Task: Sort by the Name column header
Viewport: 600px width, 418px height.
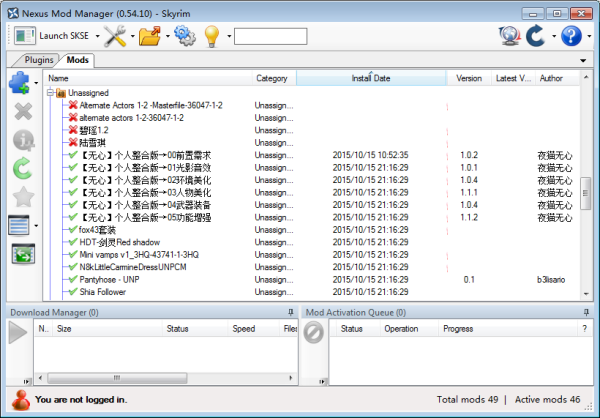Action: tap(148, 78)
